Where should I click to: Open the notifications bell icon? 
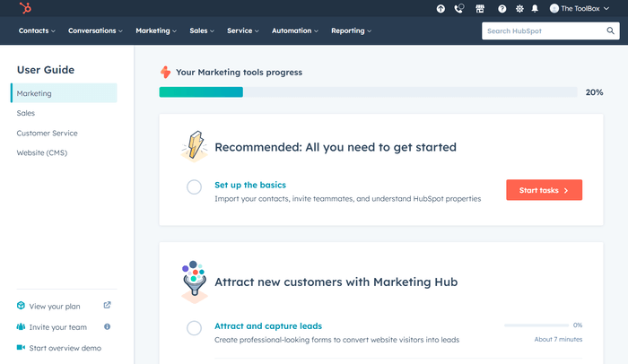point(535,8)
